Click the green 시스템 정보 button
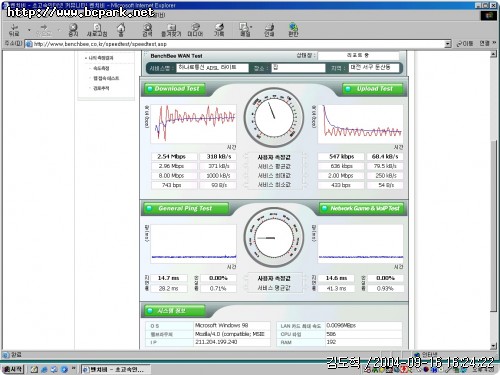Viewport: 500px width, 375px height. pyautogui.click(x=175, y=311)
